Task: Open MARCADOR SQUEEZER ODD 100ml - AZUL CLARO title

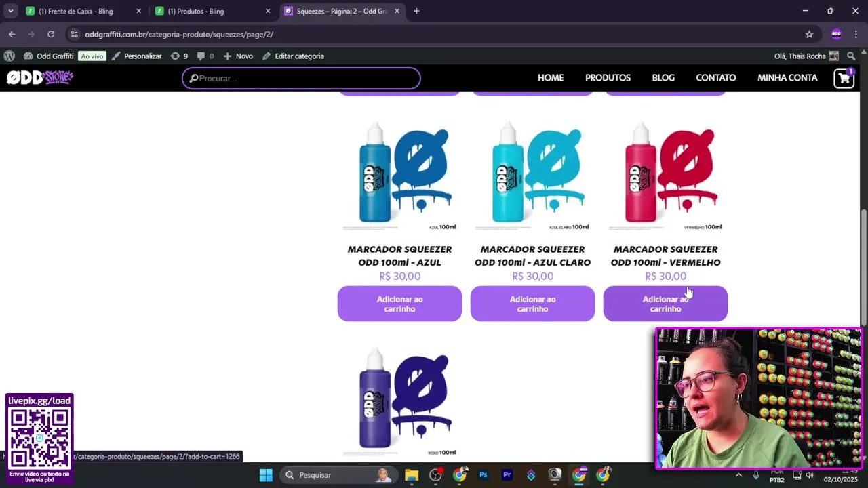Action: [532, 256]
